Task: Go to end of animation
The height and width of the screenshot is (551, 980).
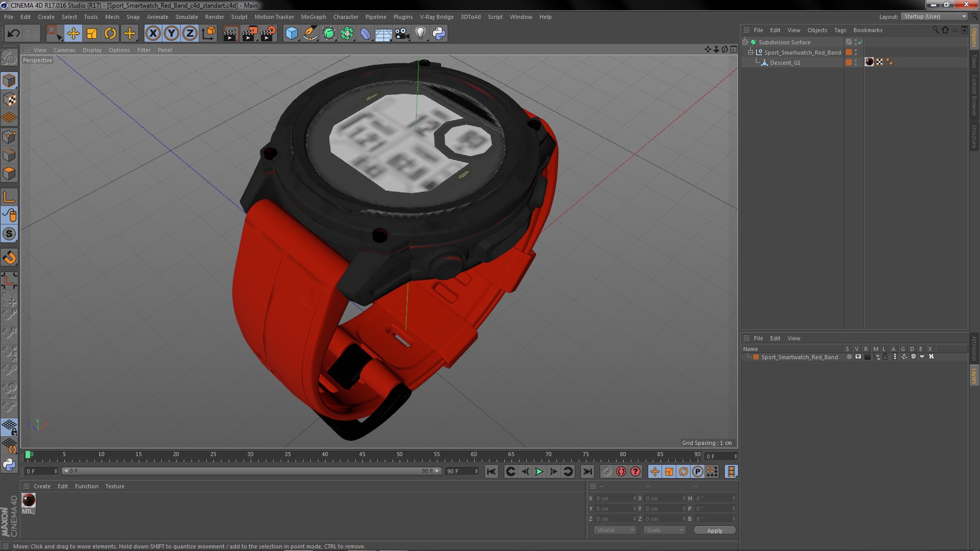Action: coord(587,472)
